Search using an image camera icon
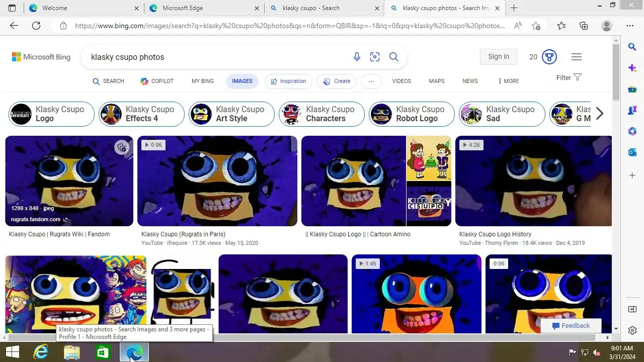Image resolution: width=644 pixels, height=362 pixels. click(375, 57)
